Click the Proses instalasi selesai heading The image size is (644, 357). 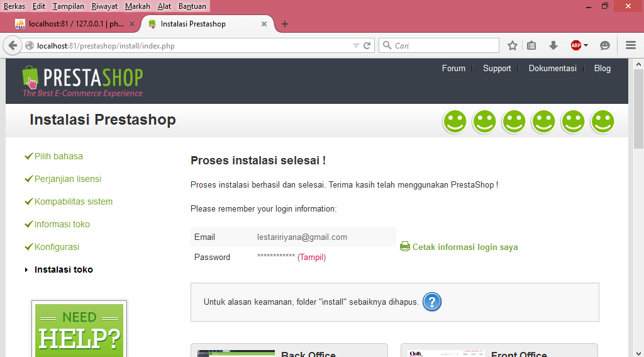click(x=258, y=161)
